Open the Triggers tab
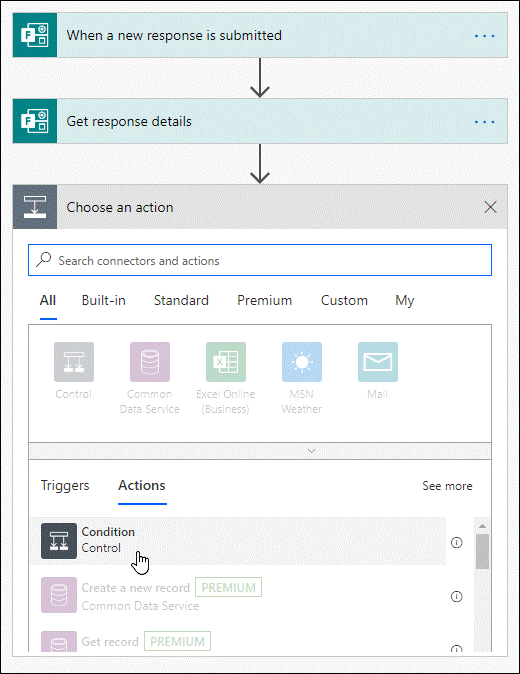 point(65,485)
